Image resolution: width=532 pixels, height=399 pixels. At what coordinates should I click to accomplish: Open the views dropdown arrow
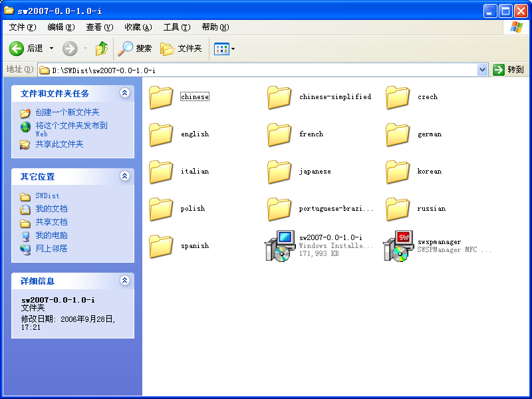click(x=233, y=49)
